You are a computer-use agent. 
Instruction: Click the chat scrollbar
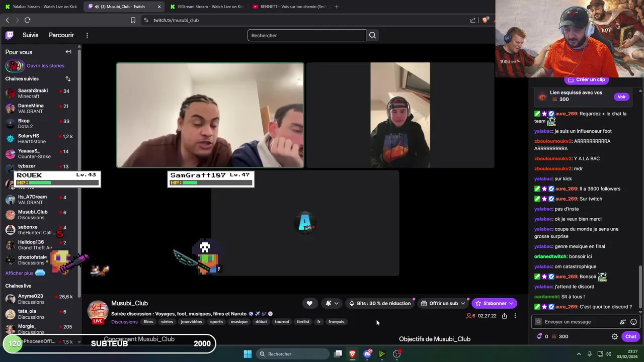coord(640,287)
